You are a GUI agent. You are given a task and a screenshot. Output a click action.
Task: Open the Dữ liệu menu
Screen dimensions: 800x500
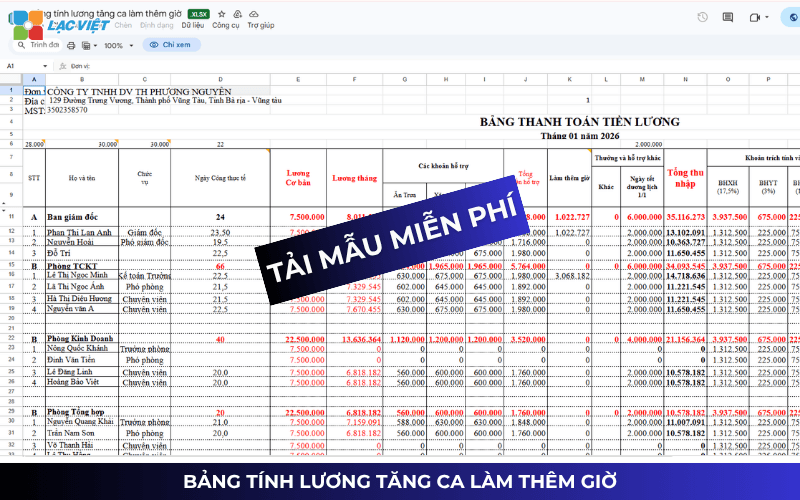193,25
